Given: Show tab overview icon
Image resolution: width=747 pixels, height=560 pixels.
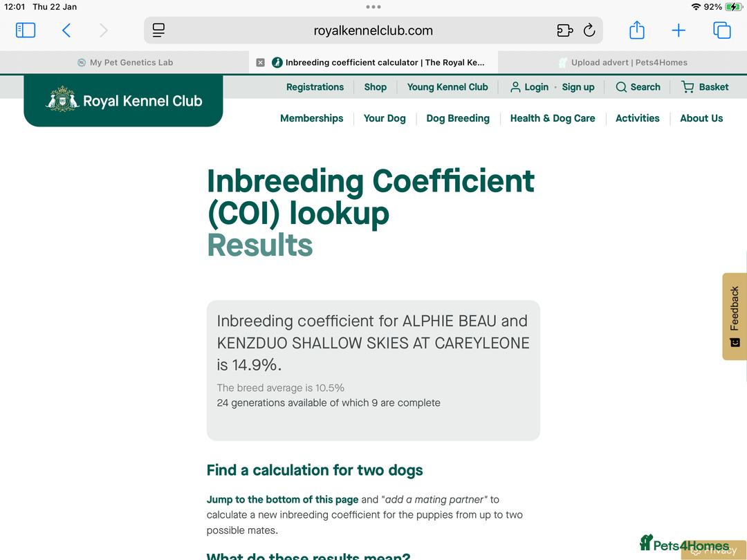Looking at the screenshot, I should point(721,30).
